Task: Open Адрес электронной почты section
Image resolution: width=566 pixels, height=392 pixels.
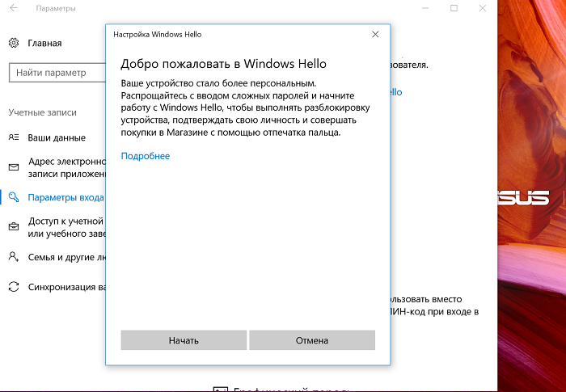Action: [x=67, y=167]
